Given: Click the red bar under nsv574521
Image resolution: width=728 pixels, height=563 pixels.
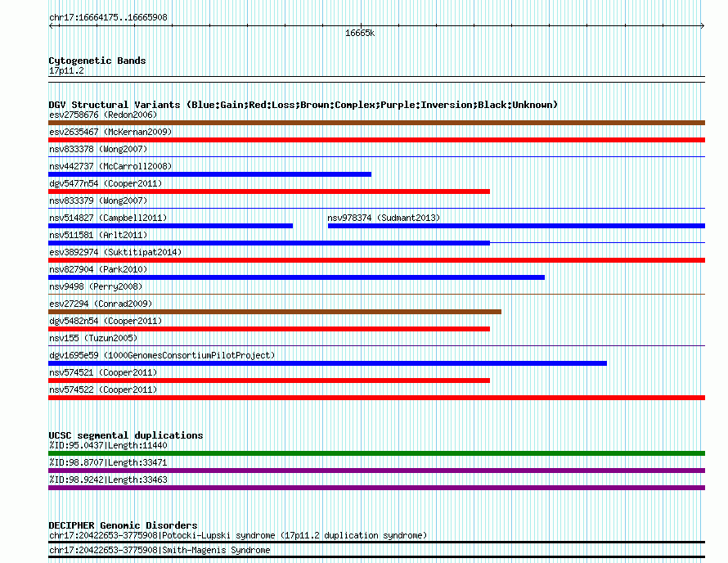Looking at the screenshot, I should click(x=269, y=381).
